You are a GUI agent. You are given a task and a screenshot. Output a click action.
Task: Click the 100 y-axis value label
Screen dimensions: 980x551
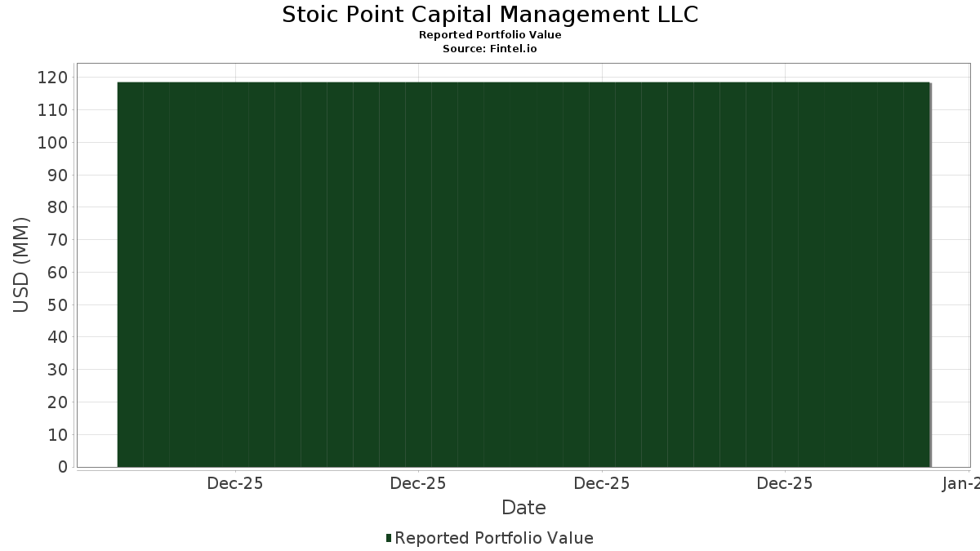point(54,143)
